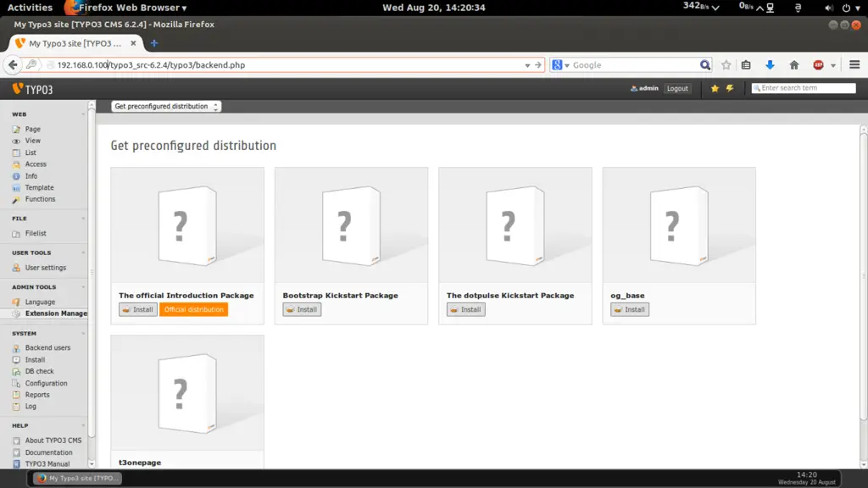
Task: Open the List module icon
Action: tap(17, 152)
